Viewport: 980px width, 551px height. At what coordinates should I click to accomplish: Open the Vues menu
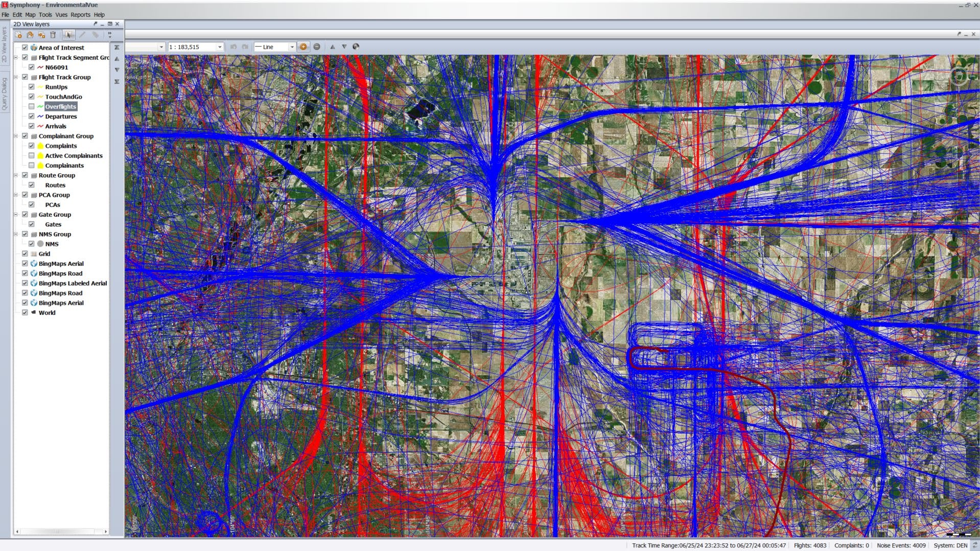tap(61, 15)
